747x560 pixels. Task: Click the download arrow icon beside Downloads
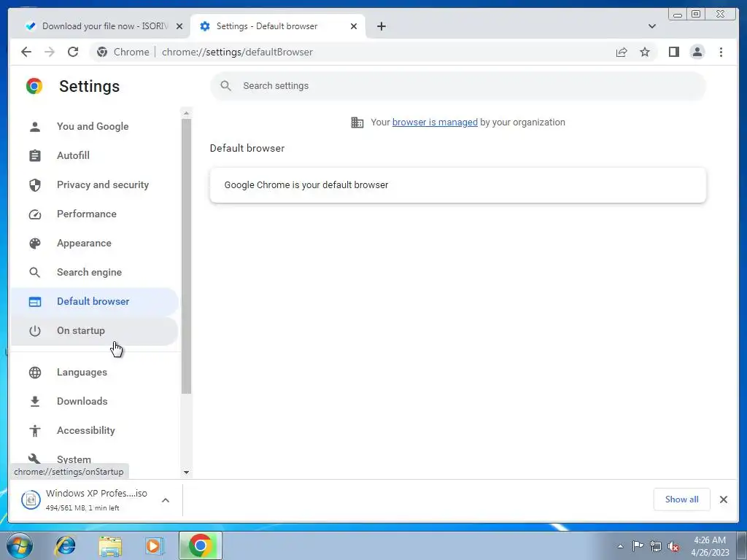[35, 402]
